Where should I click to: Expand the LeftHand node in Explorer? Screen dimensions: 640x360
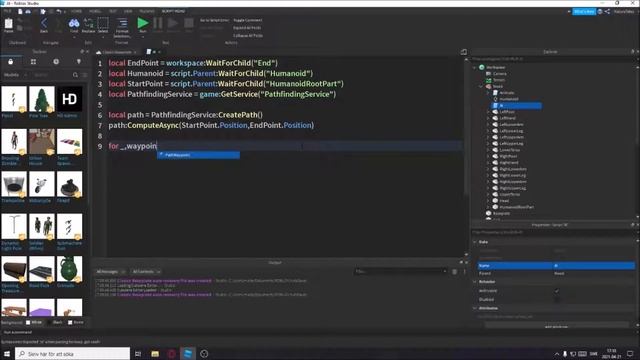[488, 118]
